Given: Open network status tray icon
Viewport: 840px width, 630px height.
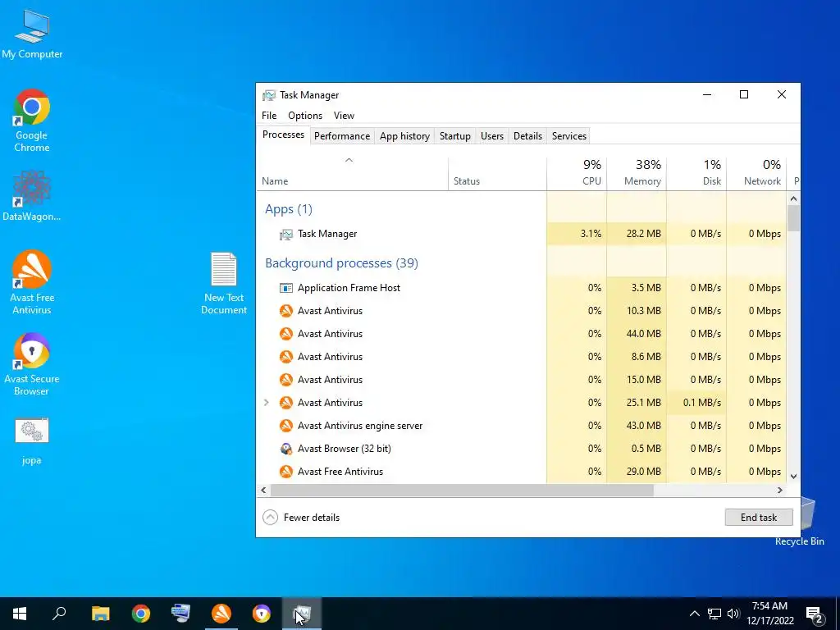Looking at the screenshot, I should (x=714, y=614).
